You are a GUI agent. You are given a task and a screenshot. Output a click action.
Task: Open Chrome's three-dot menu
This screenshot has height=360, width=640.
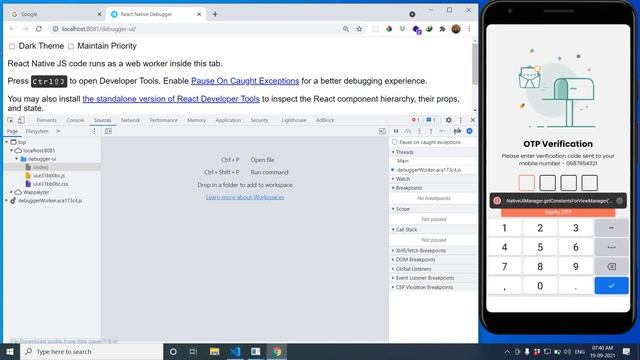click(469, 29)
